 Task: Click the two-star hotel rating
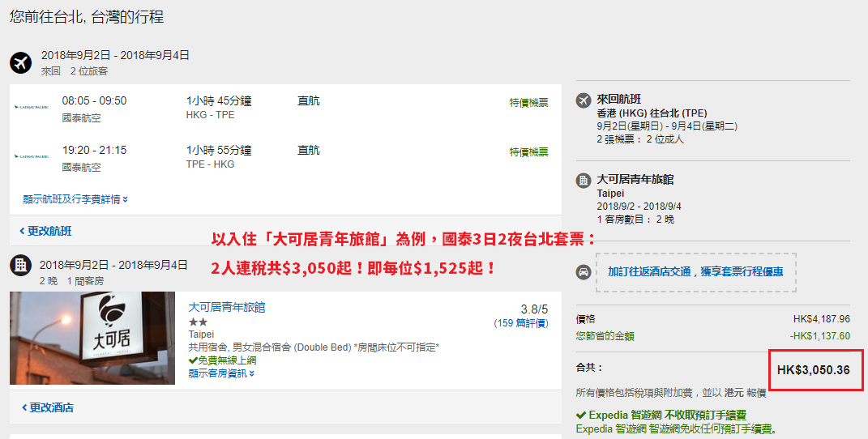tap(198, 322)
